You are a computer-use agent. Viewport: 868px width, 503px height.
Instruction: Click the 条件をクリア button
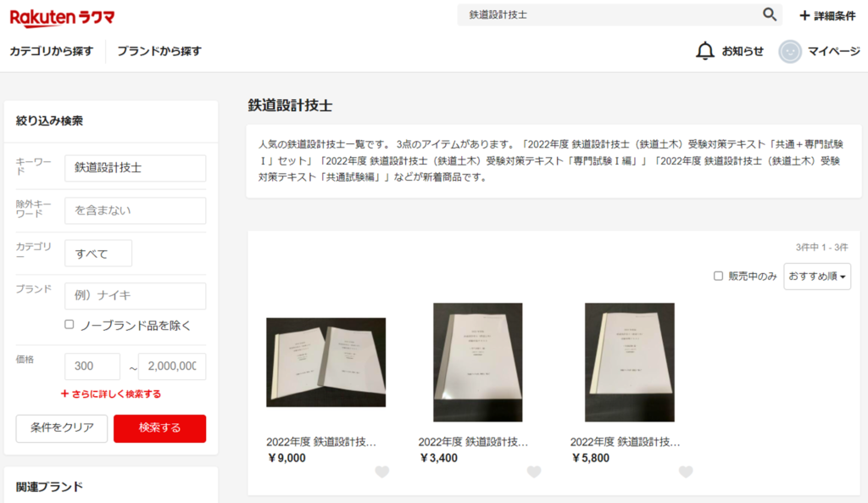pyautogui.click(x=61, y=428)
